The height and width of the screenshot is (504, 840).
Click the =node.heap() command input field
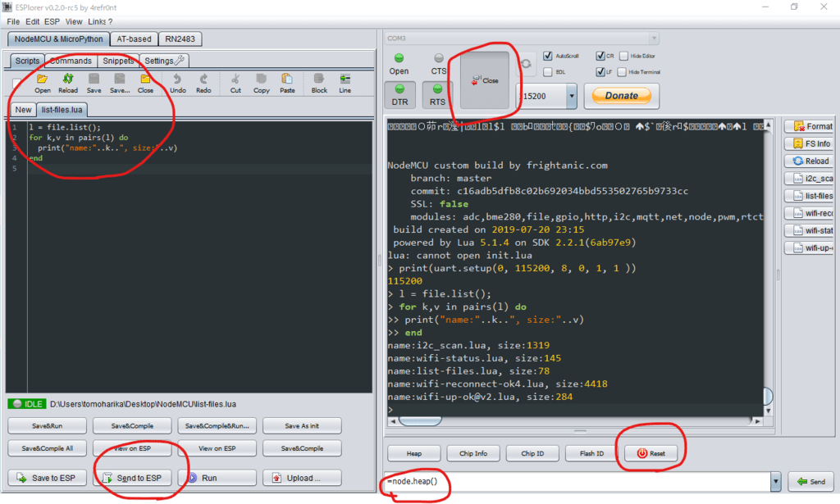coord(574,482)
